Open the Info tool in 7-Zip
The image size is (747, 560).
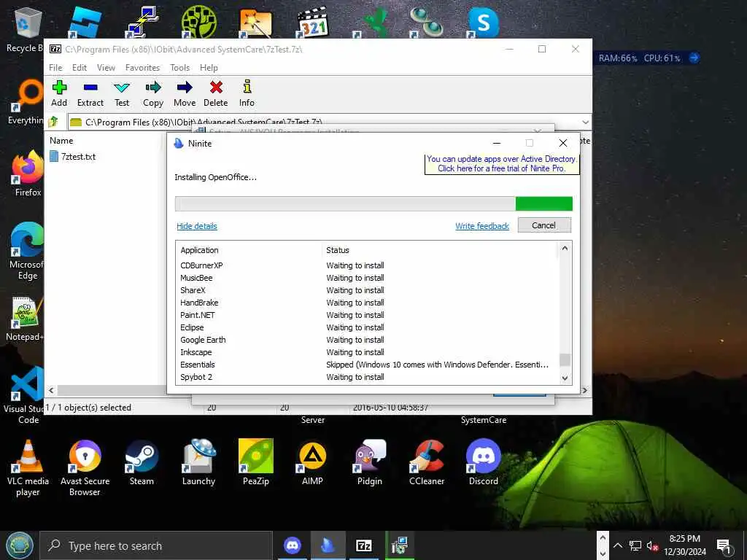pos(247,94)
